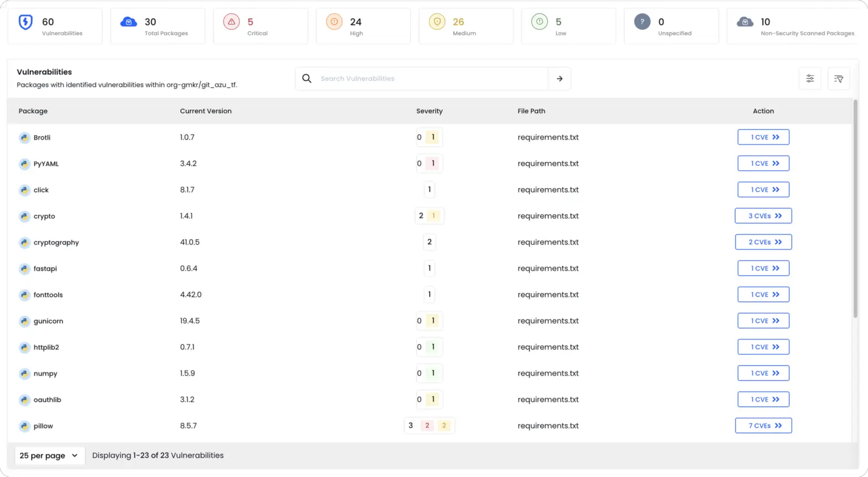Click the High severity icon
Screen dimensions: 868x477
[334, 22]
